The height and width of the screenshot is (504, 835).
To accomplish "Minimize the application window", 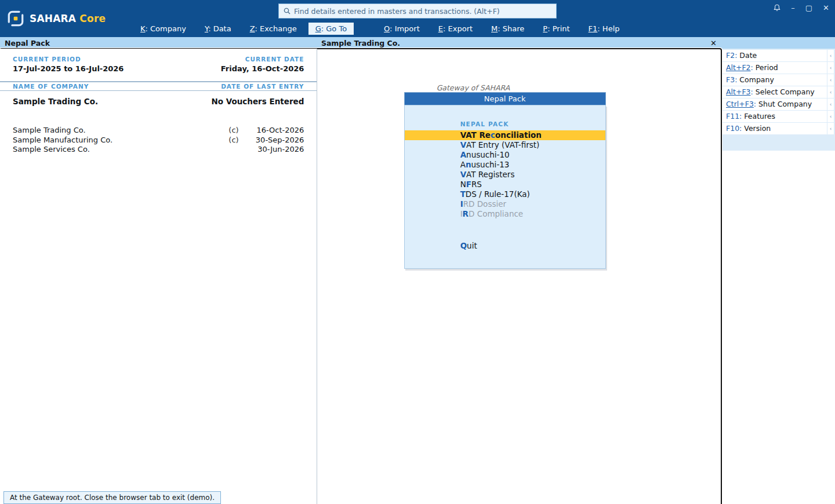I will pyautogui.click(x=793, y=8).
